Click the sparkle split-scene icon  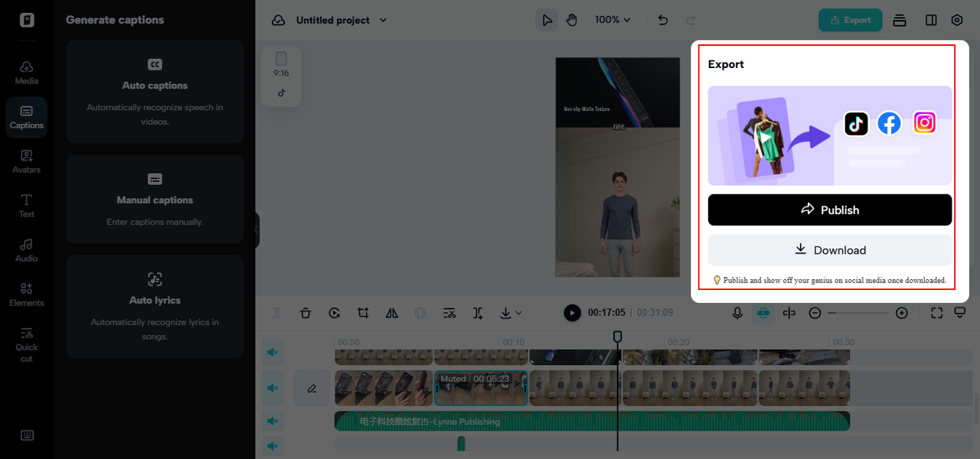tap(478, 313)
